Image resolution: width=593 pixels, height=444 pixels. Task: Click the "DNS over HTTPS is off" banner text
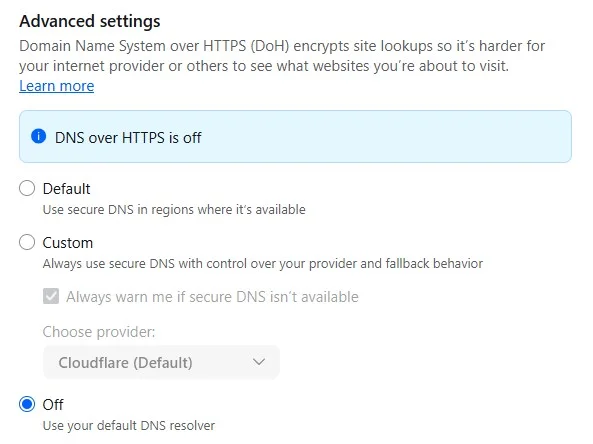pos(128,138)
